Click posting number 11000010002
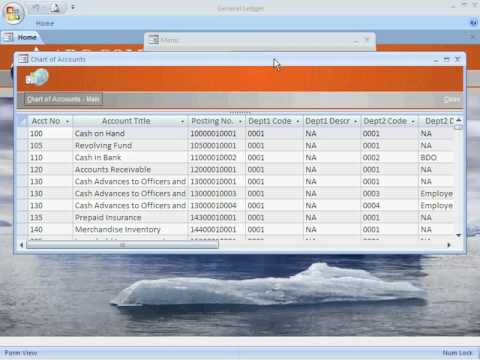 coord(217,158)
